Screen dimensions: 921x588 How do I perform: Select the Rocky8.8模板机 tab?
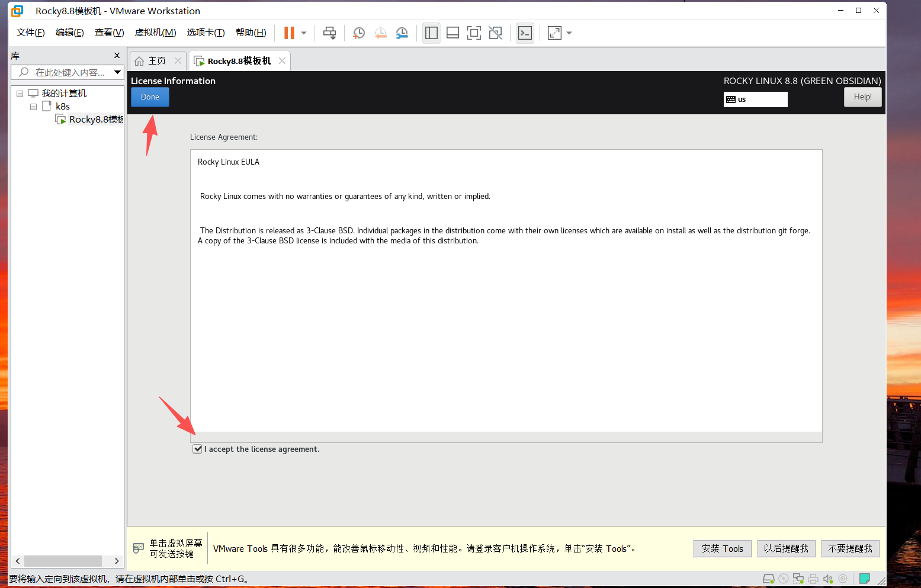(239, 61)
